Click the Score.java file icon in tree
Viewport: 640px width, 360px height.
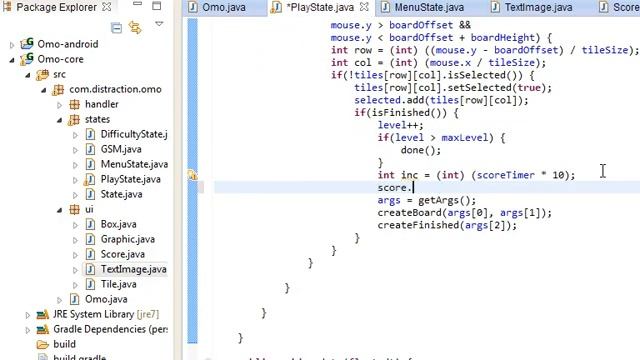(90, 254)
